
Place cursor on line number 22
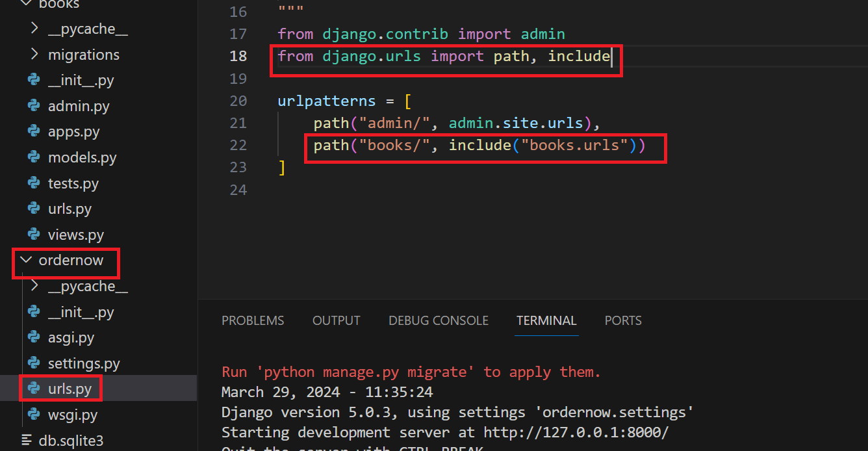(x=238, y=145)
